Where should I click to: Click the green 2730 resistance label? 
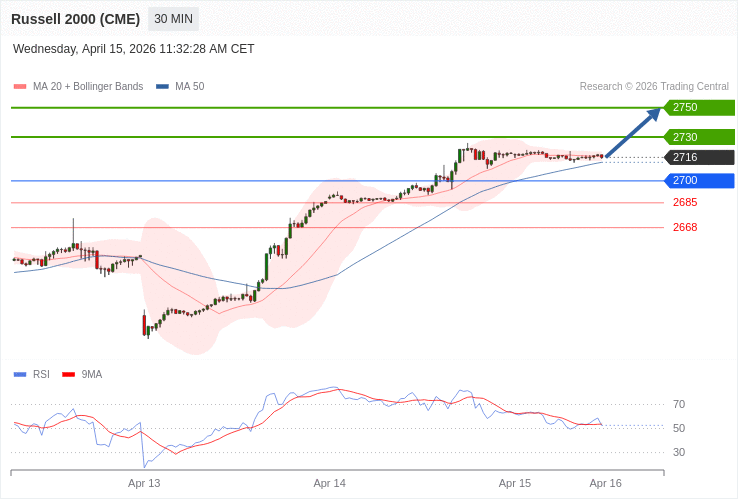pyautogui.click(x=699, y=137)
